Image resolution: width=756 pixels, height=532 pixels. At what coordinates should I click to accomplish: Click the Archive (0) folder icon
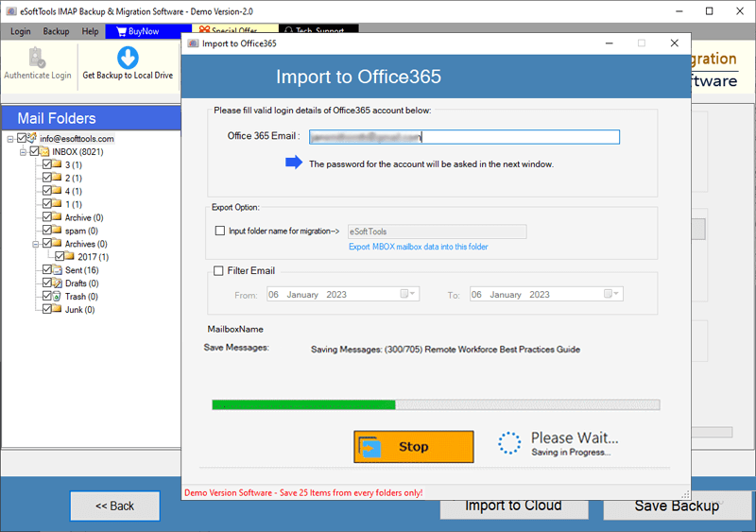tap(58, 217)
